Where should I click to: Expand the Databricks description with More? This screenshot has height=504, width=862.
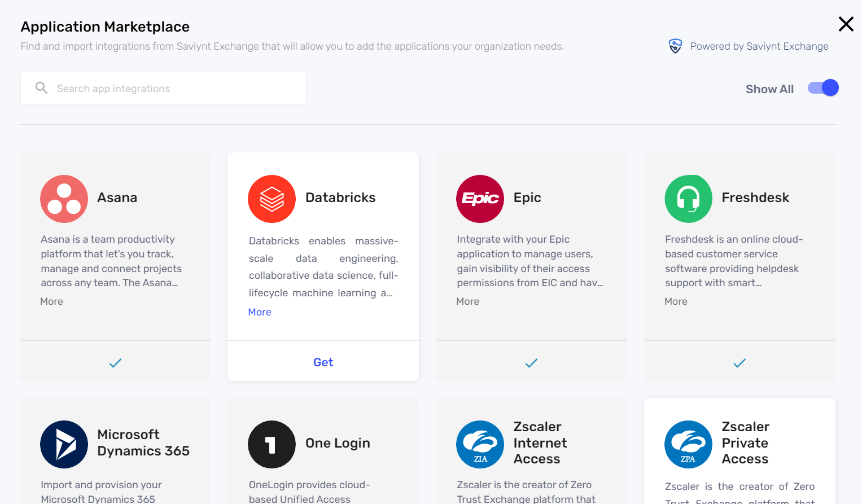[259, 312]
